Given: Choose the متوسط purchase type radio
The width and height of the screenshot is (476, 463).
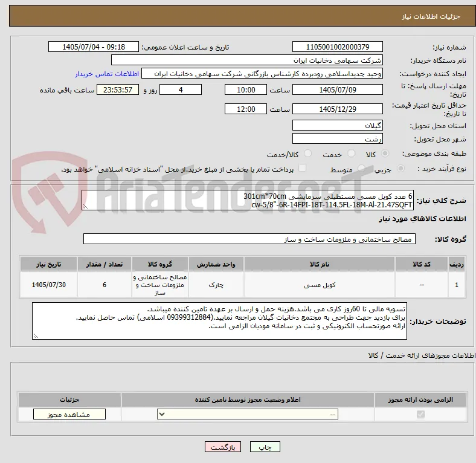Looking at the screenshot, I should (x=361, y=168).
